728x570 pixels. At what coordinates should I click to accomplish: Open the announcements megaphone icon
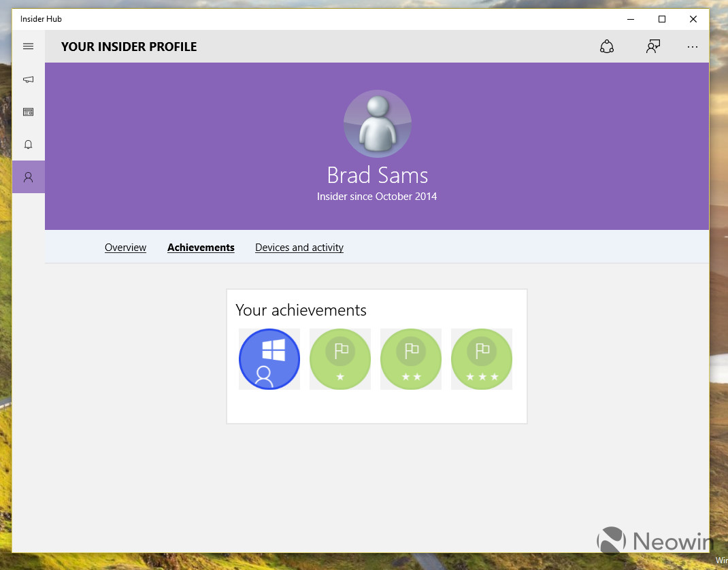[x=29, y=80]
